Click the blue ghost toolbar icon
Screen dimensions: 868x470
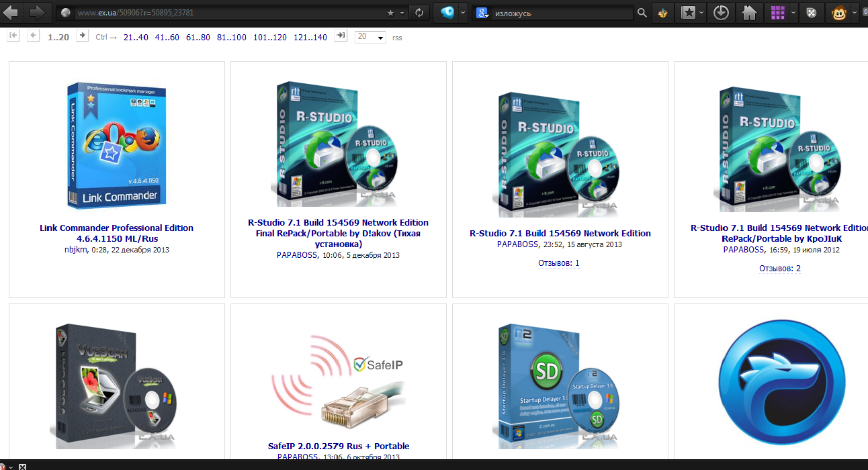click(x=447, y=13)
